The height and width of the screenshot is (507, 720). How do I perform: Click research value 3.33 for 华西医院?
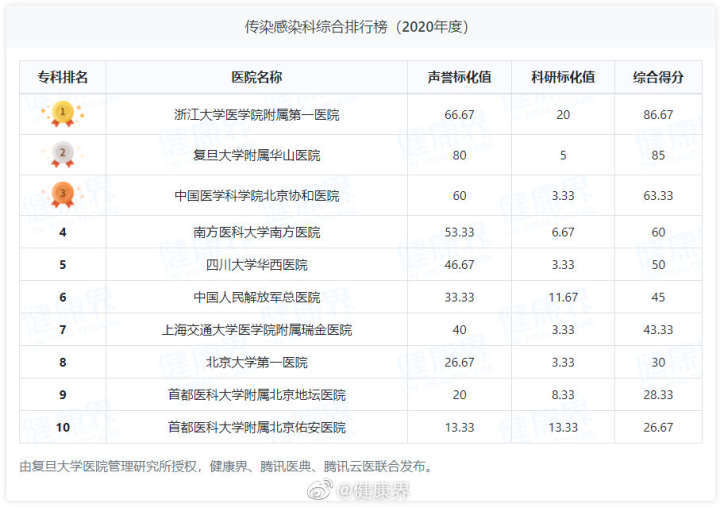point(563,265)
